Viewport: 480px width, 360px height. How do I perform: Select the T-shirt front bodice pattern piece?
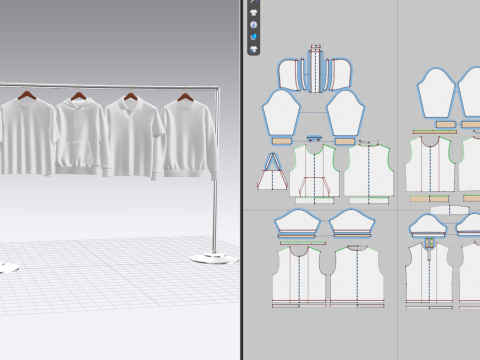coord(299,276)
